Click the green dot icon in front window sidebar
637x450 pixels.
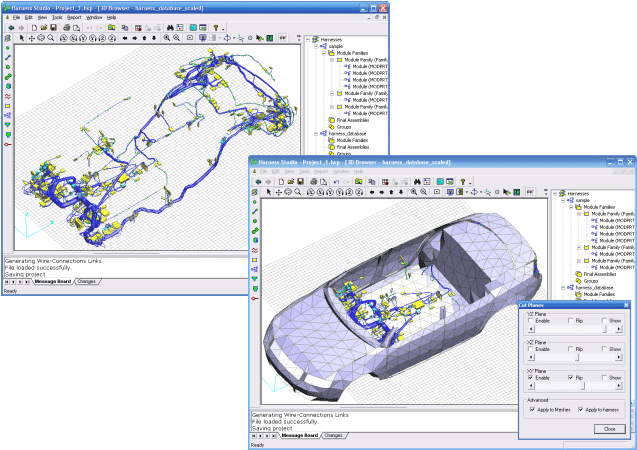[255, 202]
